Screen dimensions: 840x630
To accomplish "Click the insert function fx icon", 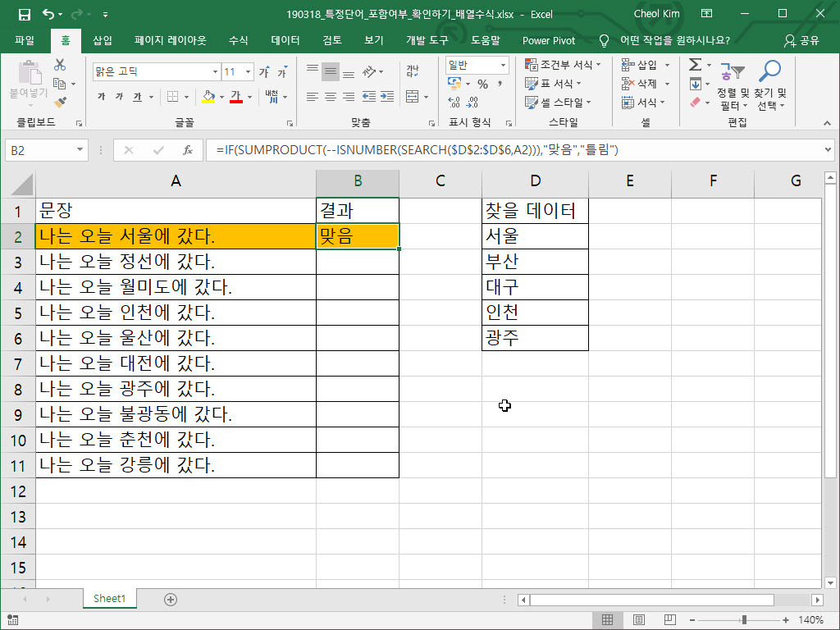I will [187, 150].
